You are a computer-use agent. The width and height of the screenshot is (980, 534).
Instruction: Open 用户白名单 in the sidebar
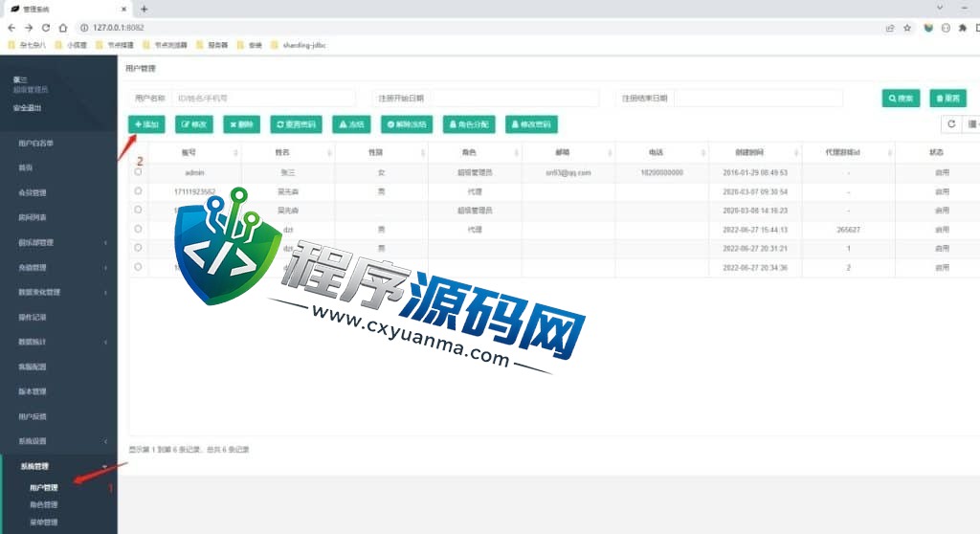(35, 144)
